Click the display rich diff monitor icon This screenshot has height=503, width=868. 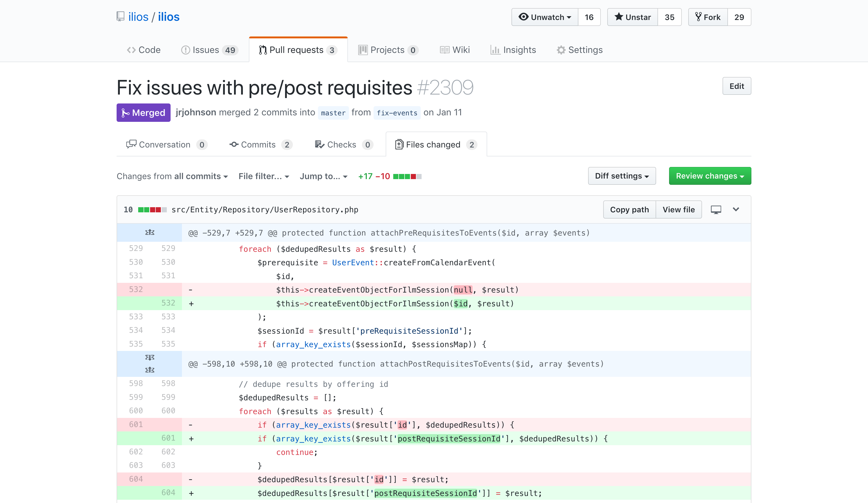pos(716,210)
